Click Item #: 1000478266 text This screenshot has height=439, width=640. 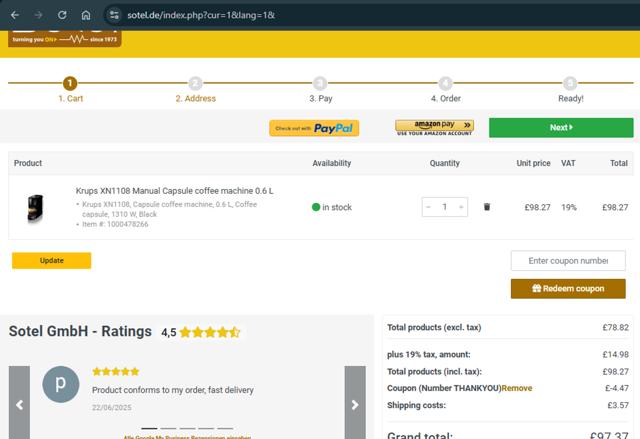[115, 224]
